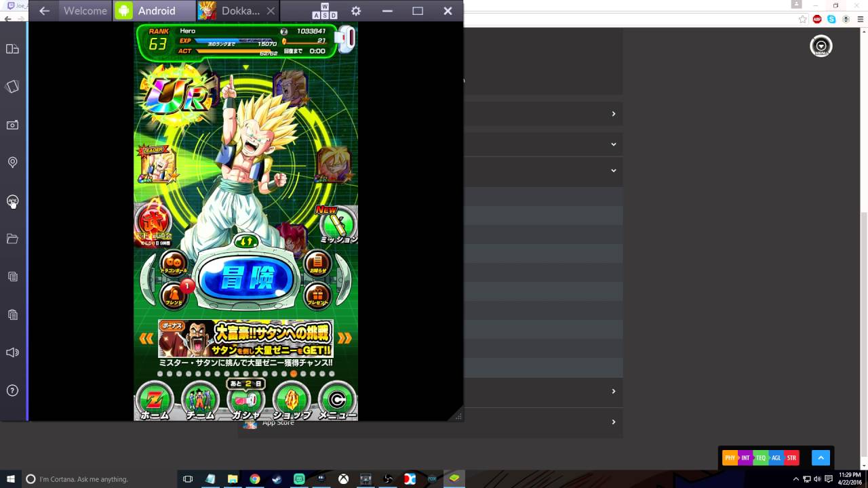Click the volume speaker icon in the sidebar
The width and height of the screenshot is (868, 488).
click(12, 352)
